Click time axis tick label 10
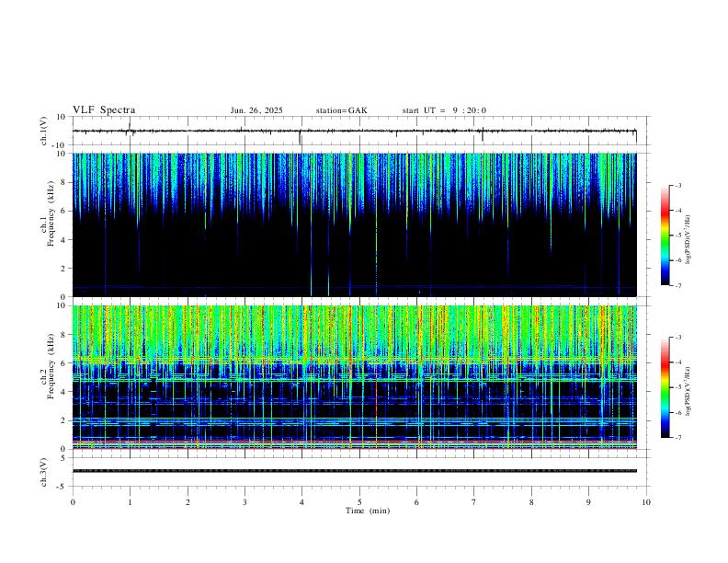This screenshot has height=563, width=728. pos(646,502)
